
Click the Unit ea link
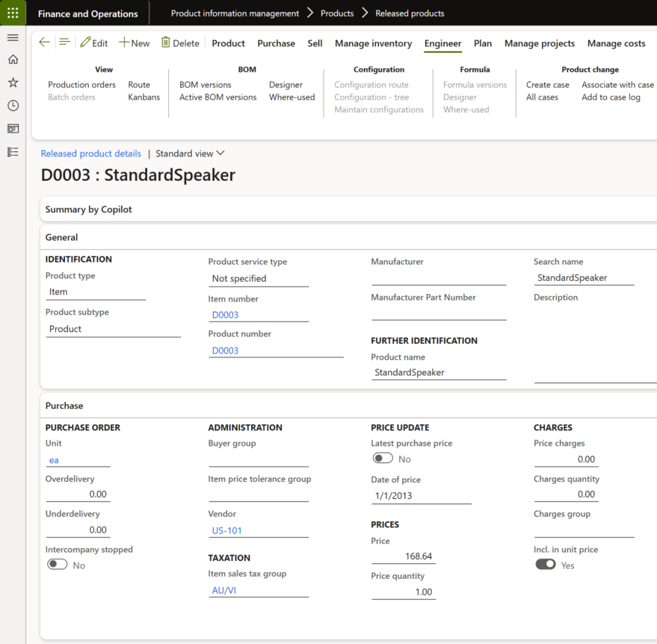pos(54,460)
